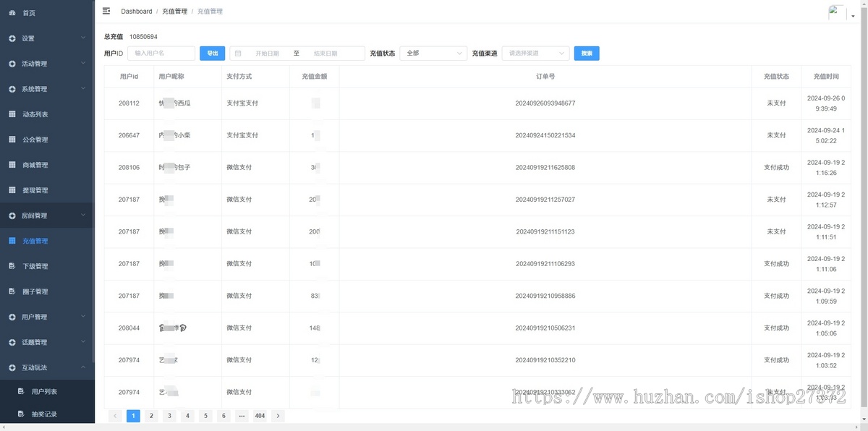The height and width of the screenshot is (431, 868).
Task: Click the 导出 export button
Action: (x=212, y=54)
